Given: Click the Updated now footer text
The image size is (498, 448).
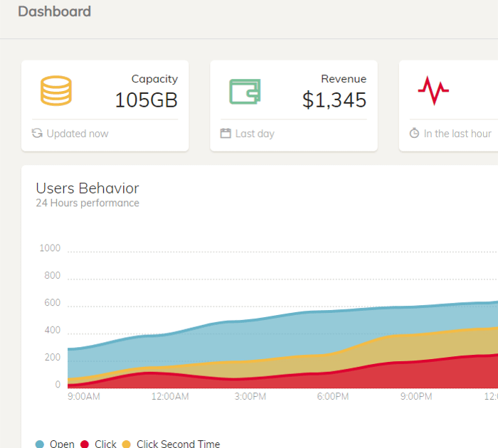Looking at the screenshot, I should pyautogui.click(x=78, y=134).
